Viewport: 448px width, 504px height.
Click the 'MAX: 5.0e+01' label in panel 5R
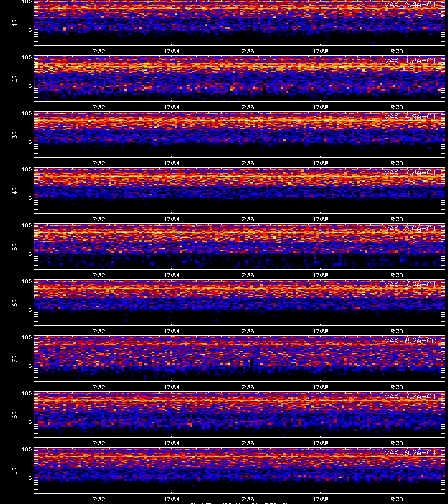point(410,228)
